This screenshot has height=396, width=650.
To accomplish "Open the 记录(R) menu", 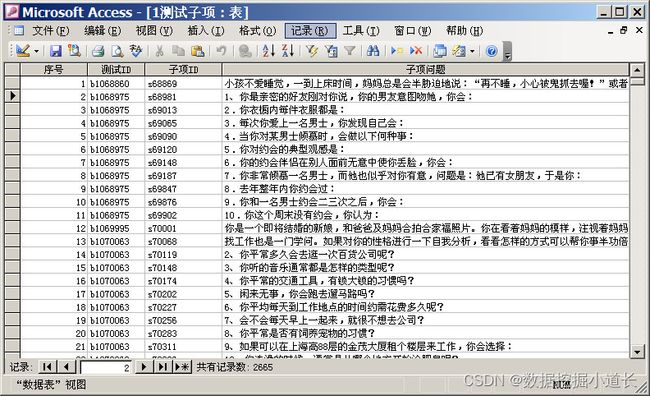I will (309, 31).
